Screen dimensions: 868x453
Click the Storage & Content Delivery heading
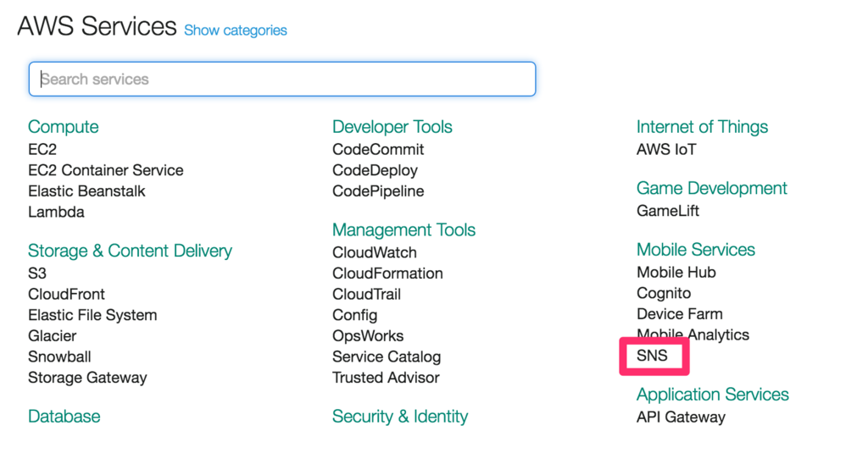click(130, 251)
